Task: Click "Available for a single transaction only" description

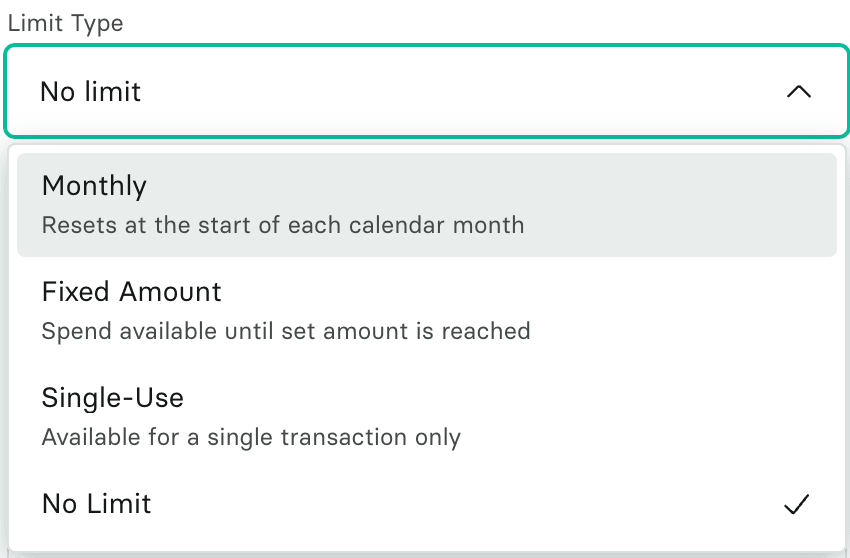Action: pos(251,437)
